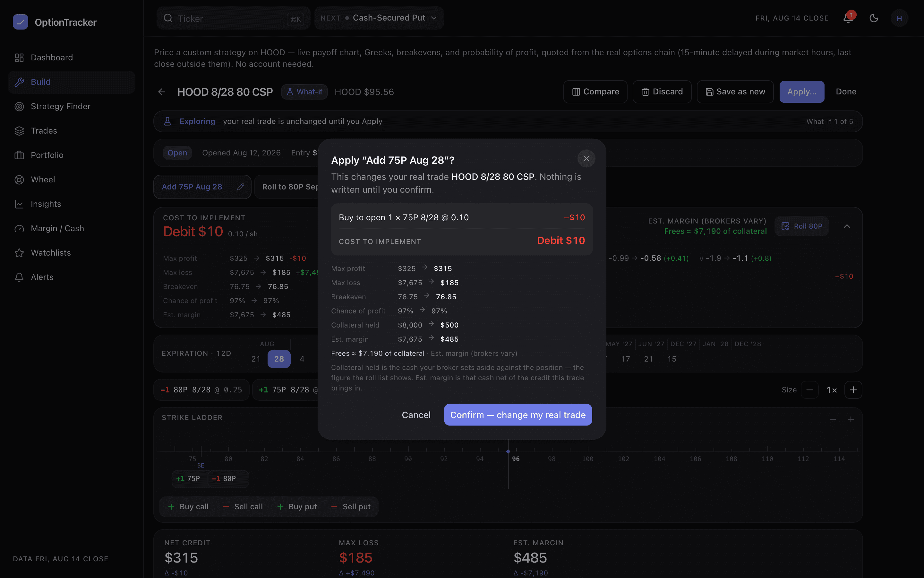The image size is (924, 578).
Task: Click the Alerts bell icon in sidebar
Action: coord(19,277)
